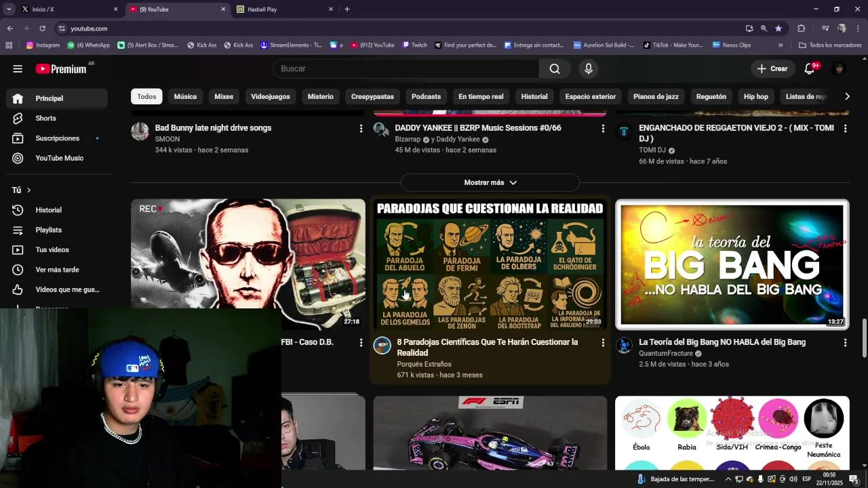Expand Mostrar más section

[490, 182]
